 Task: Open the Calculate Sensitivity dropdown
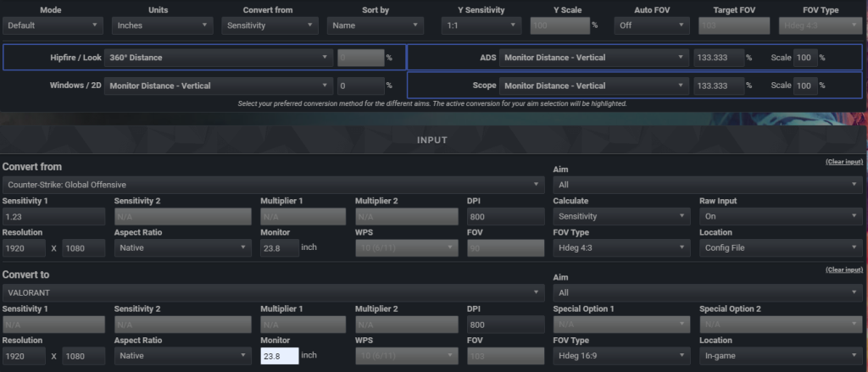point(621,216)
